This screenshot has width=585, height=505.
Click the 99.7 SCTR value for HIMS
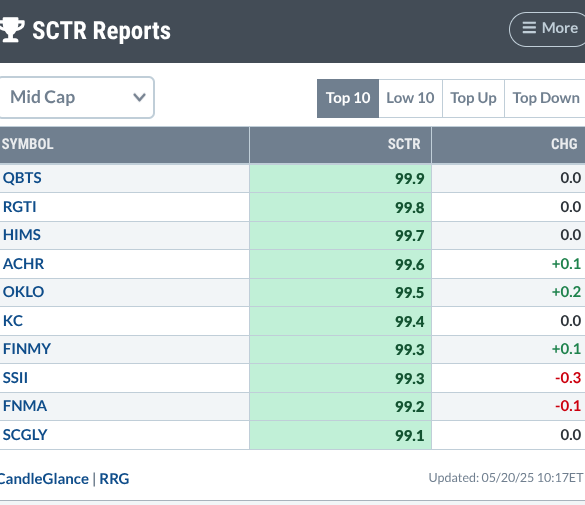click(x=410, y=236)
